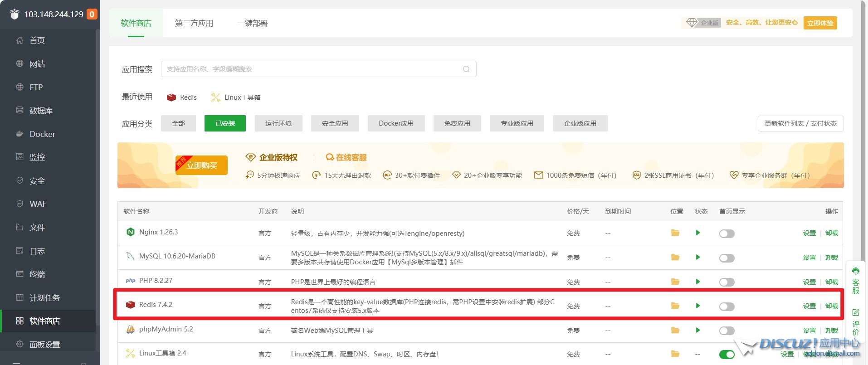Open the Nginx install folder icon
This screenshot has height=365, width=868.
pos(675,233)
